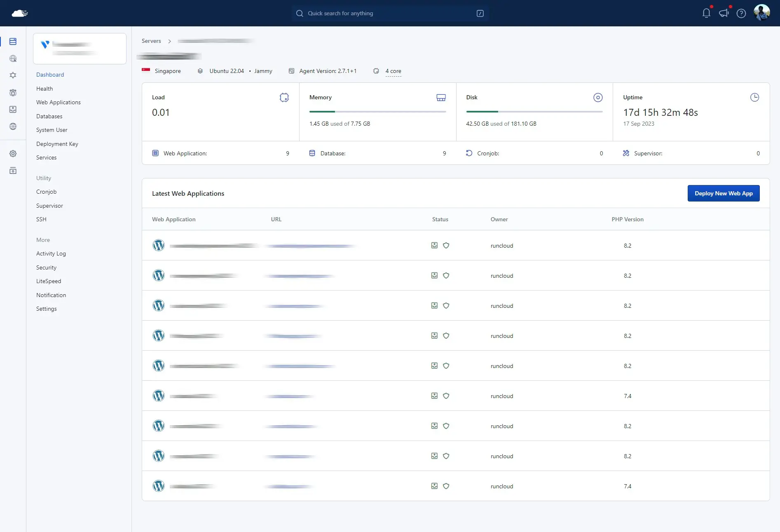Click the notification bell icon
Screen dimensions: 780x532
click(706, 13)
